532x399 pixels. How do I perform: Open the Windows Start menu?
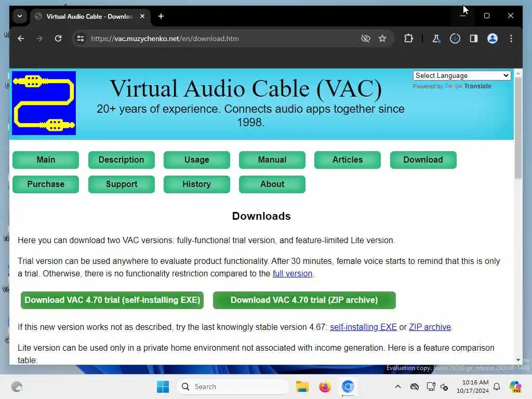click(x=163, y=387)
